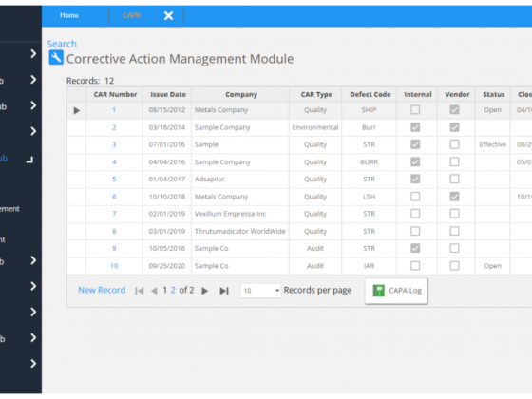Click the wrench icon beside module title

pyautogui.click(x=56, y=57)
